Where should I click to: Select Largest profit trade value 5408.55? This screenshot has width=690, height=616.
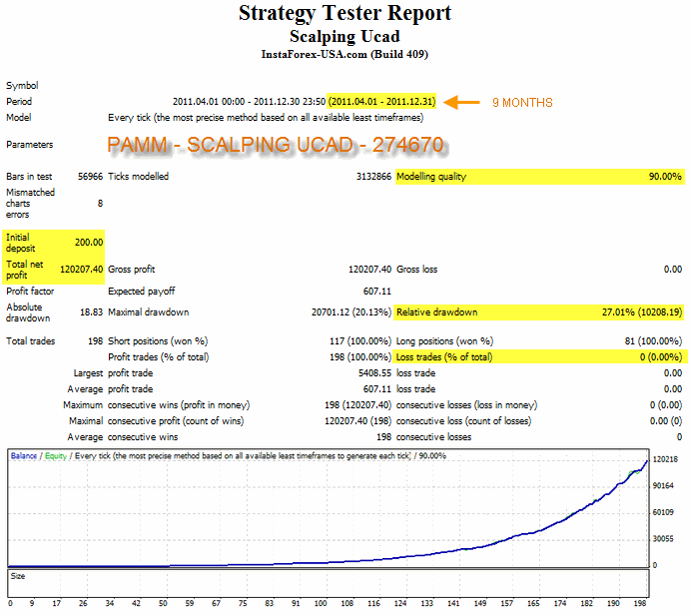pos(374,373)
